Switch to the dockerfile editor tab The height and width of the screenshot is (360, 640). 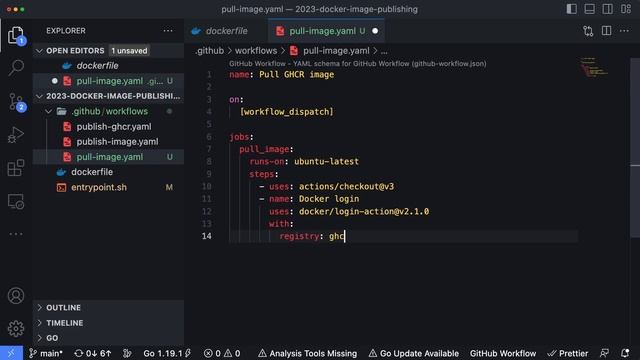tap(226, 31)
